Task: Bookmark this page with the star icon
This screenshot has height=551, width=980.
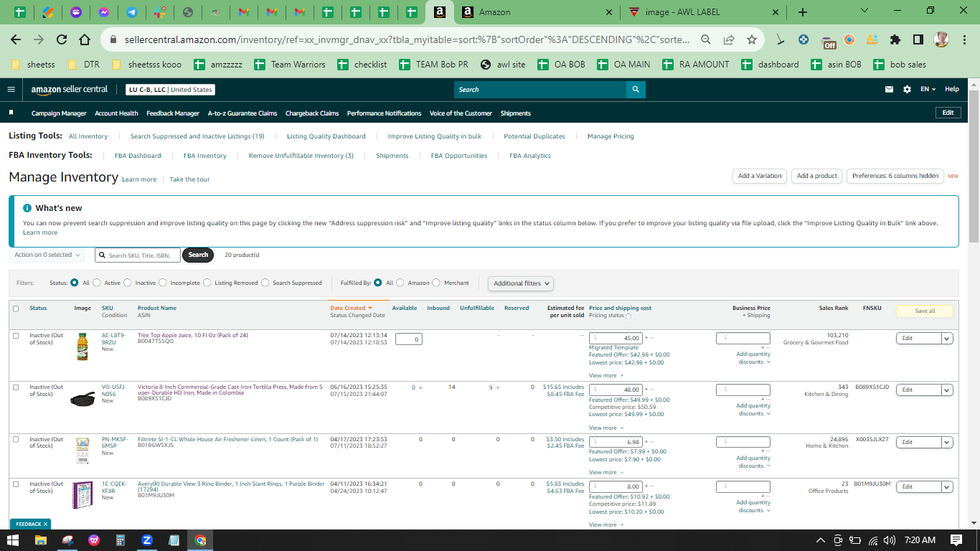Action: (x=751, y=39)
